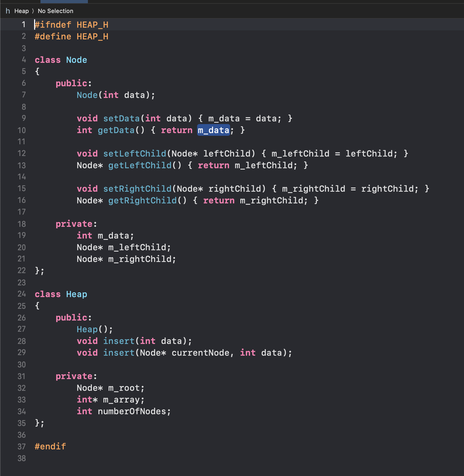Click line number 1 in the gutter
The image size is (464, 476).
click(23, 24)
